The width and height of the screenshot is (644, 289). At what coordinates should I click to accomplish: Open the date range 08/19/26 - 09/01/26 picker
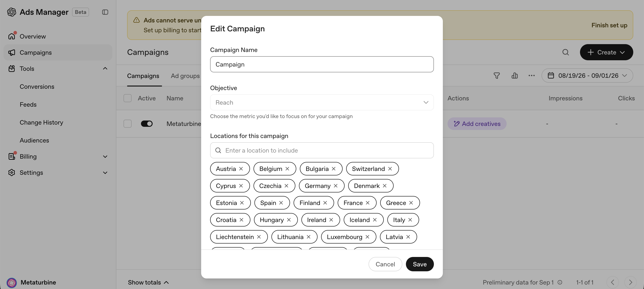tap(587, 75)
